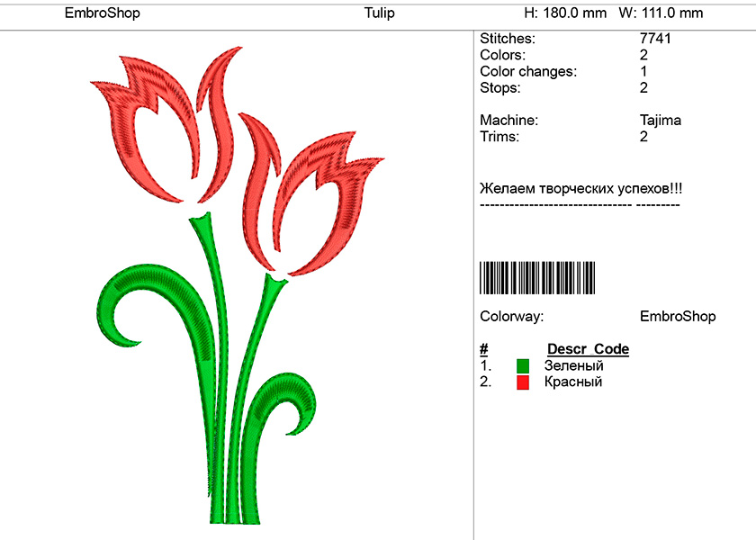This screenshot has width=756, height=540.
Task: Click the green color swatch
Action: click(523, 366)
